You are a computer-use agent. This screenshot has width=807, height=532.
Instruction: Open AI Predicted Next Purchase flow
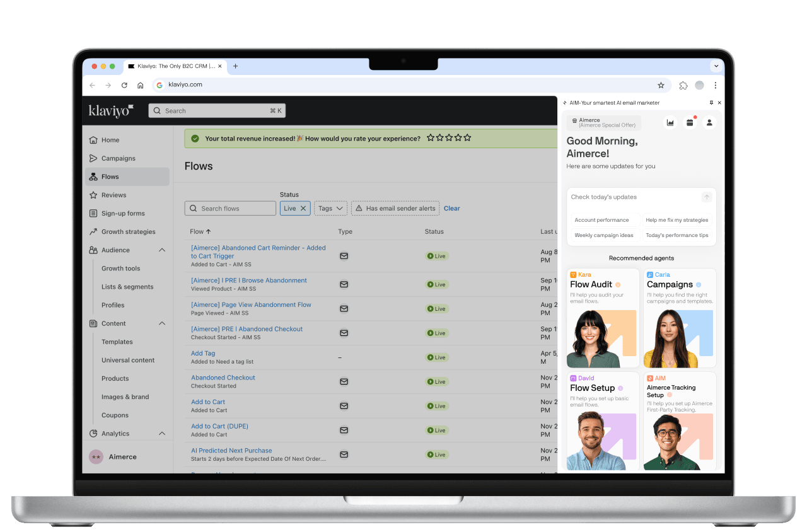click(x=231, y=451)
